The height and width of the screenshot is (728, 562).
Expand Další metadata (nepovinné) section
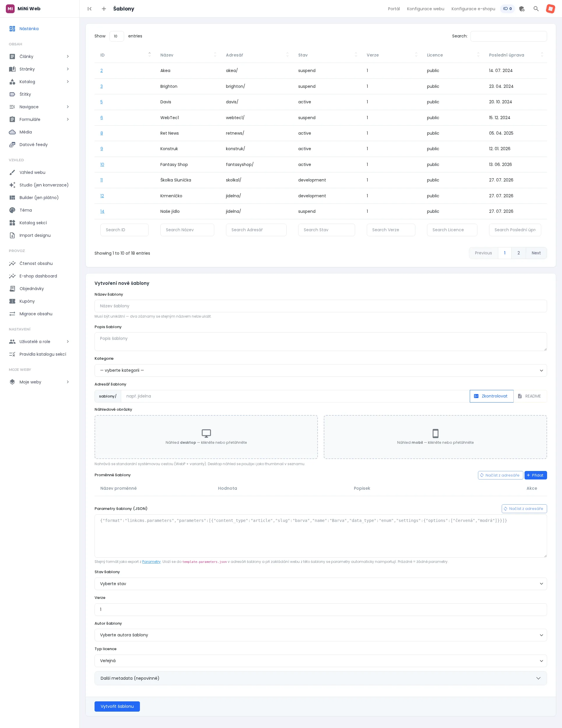(320, 678)
